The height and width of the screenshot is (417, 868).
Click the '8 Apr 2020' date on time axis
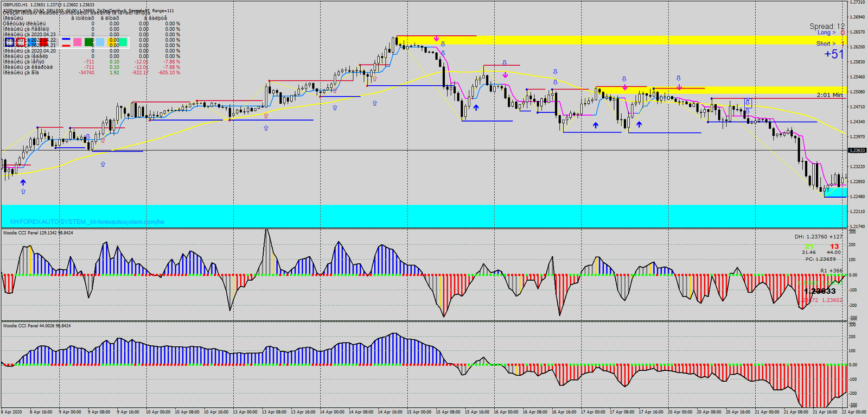click(x=12, y=412)
